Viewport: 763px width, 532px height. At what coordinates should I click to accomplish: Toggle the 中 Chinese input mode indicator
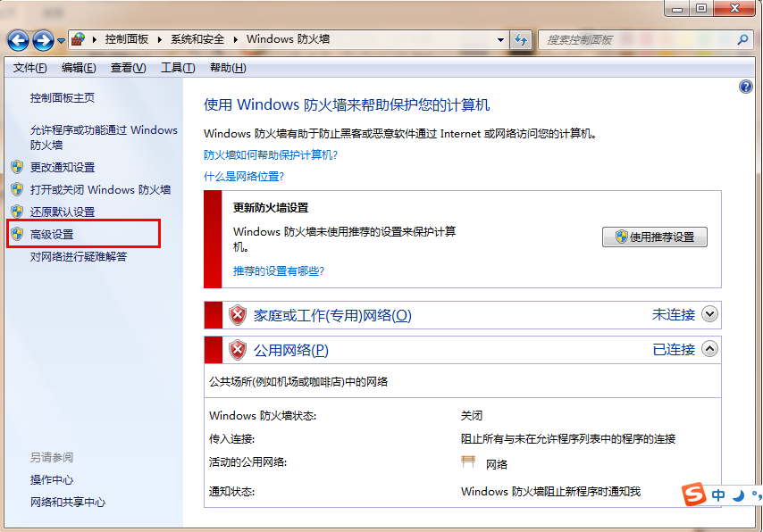click(718, 495)
